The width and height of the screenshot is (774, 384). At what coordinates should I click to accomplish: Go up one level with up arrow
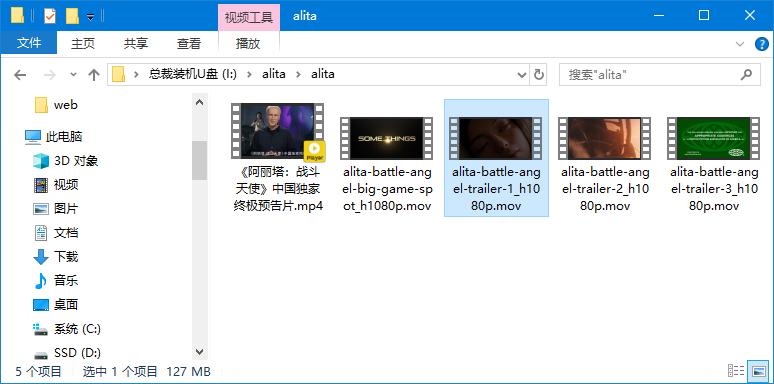click(x=94, y=75)
